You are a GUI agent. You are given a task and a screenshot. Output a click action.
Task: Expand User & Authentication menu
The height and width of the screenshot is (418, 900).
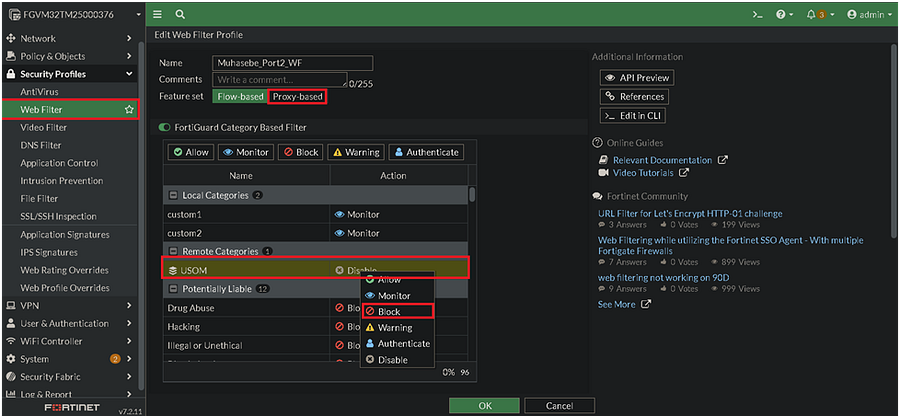click(x=69, y=323)
